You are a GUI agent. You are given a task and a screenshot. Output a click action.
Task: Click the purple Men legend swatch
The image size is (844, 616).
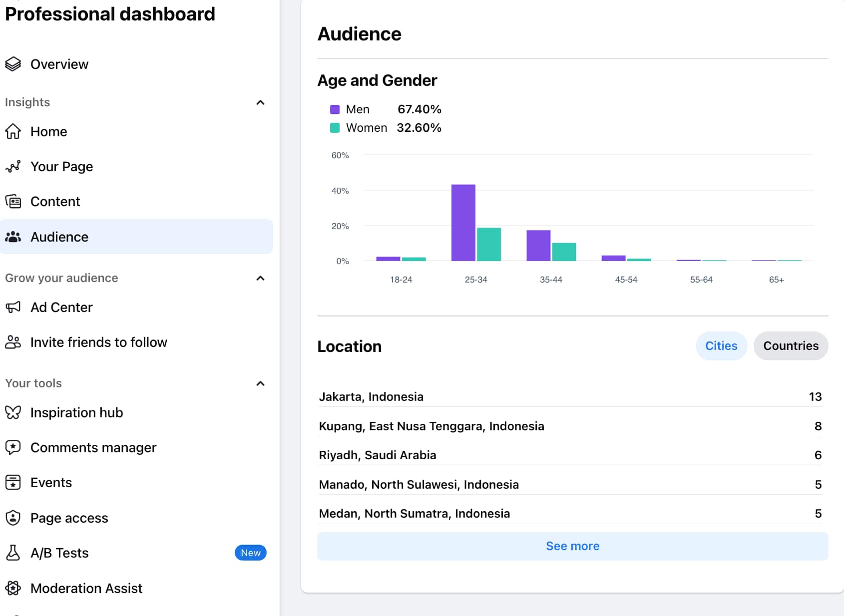(x=334, y=109)
